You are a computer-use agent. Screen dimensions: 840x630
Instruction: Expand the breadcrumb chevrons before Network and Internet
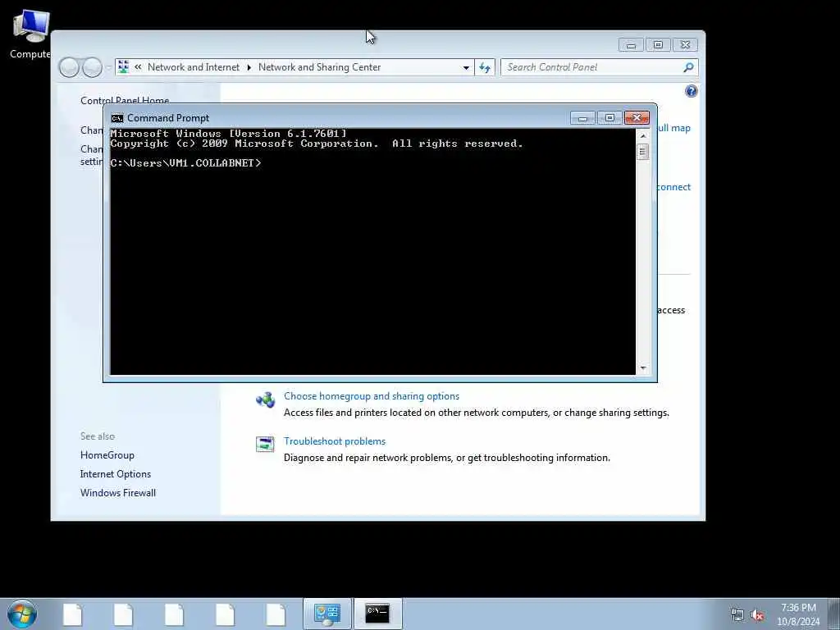[x=138, y=67]
